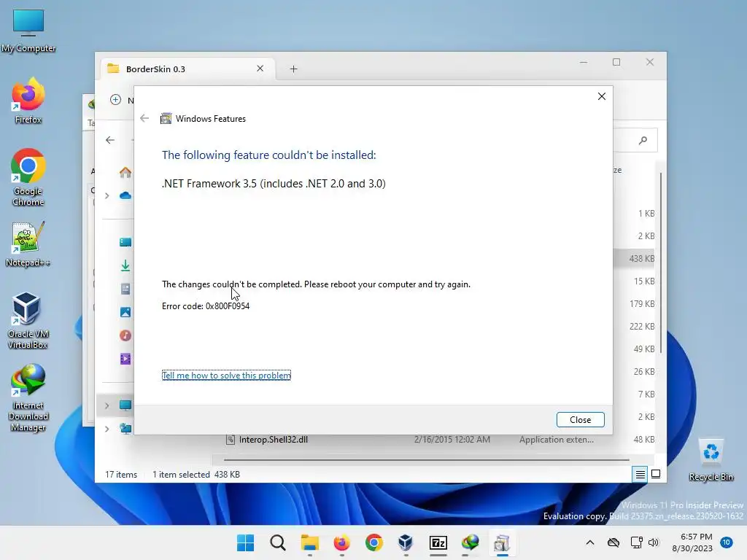Minimize the File Explorer window

point(584,63)
